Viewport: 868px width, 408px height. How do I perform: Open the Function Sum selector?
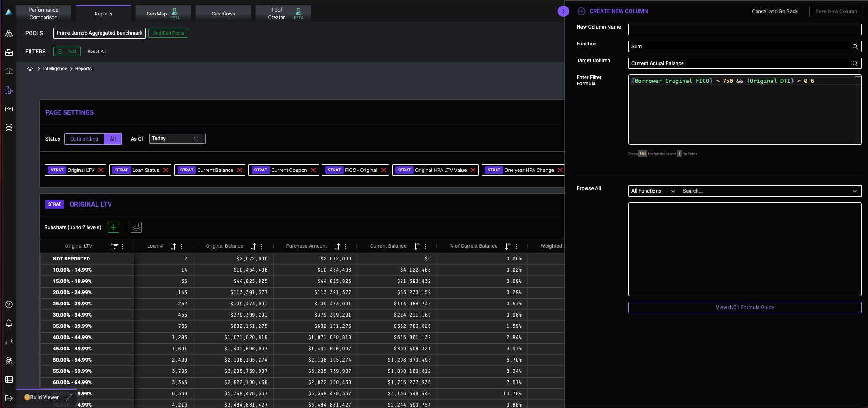pyautogui.click(x=744, y=46)
